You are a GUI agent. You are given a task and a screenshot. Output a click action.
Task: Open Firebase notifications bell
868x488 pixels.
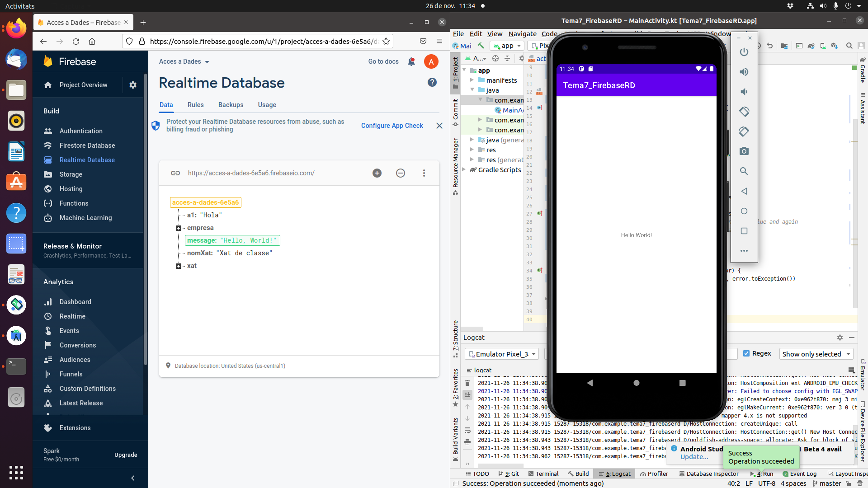click(x=411, y=62)
